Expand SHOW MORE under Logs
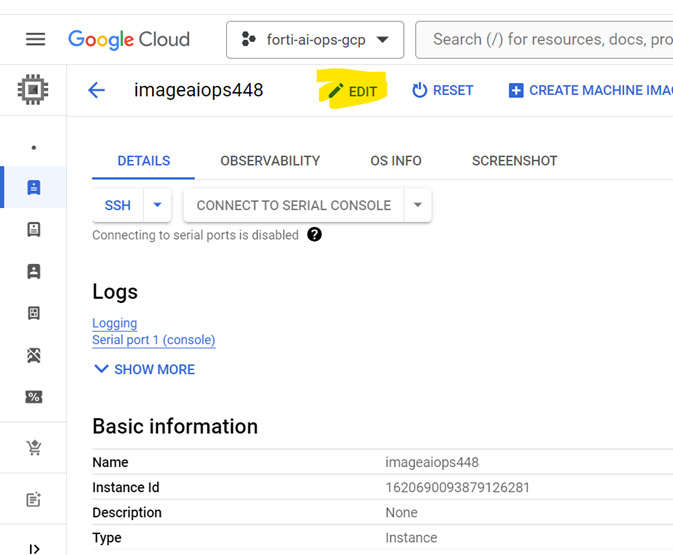Viewport: 673px width, 555px height. (144, 369)
